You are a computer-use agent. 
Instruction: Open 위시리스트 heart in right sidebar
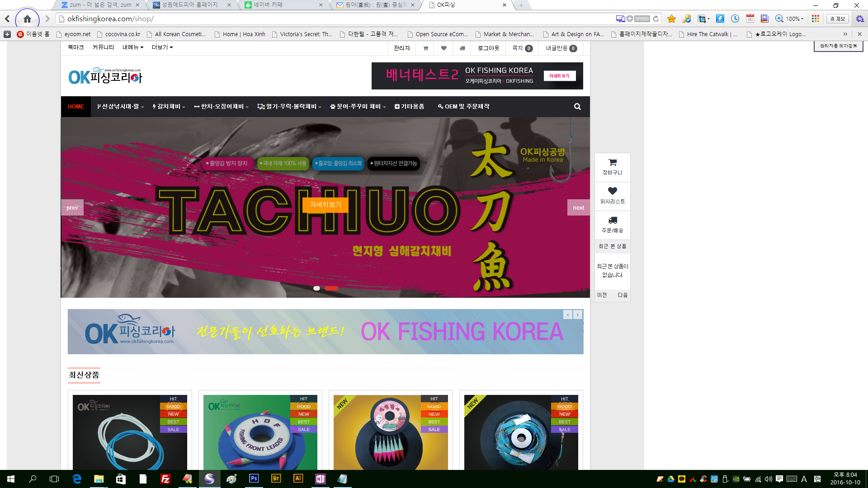click(612, 196)
